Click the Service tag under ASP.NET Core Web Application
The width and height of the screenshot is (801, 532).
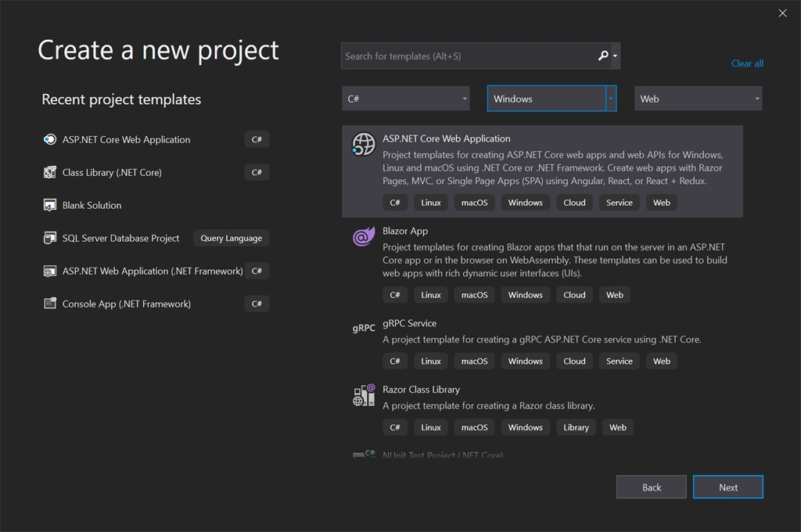pos(620,203)
